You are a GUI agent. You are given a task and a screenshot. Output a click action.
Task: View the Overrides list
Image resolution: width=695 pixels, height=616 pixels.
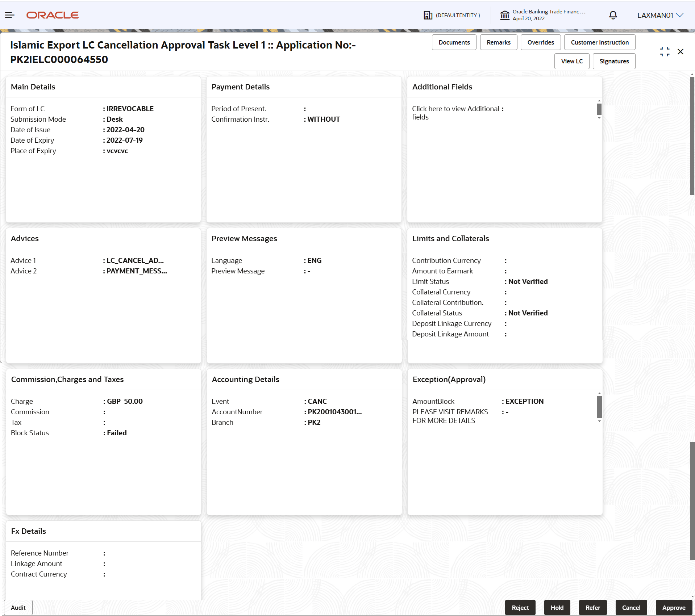pyautogui.click(x=541, y=42)
